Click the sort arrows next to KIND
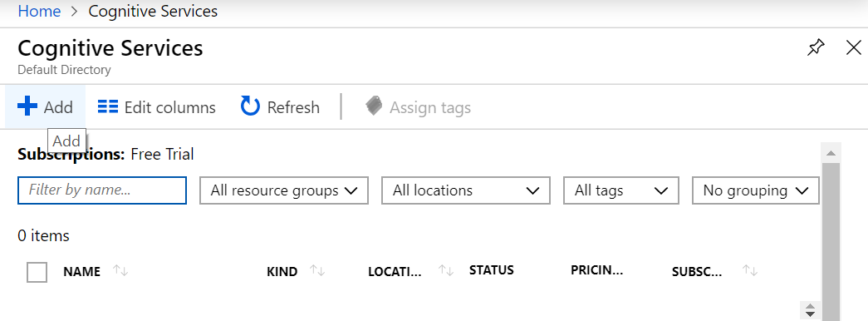 coord(317,270)
